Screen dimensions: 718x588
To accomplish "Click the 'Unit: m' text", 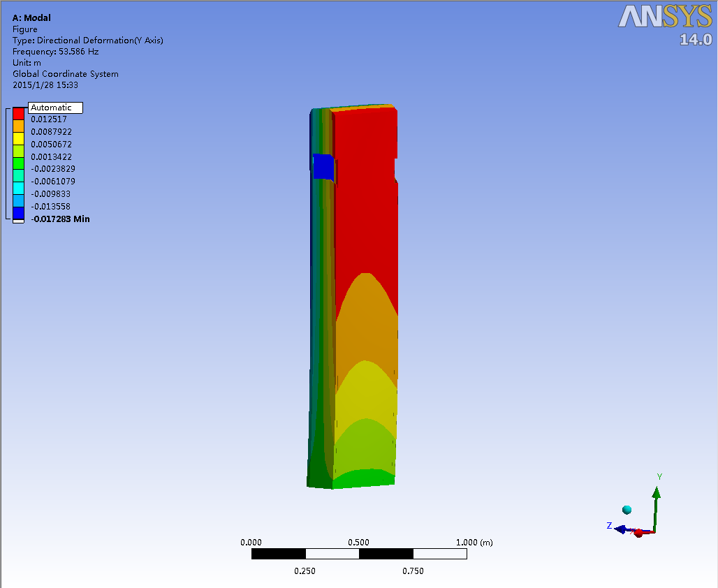I will [x=27, y=63].
